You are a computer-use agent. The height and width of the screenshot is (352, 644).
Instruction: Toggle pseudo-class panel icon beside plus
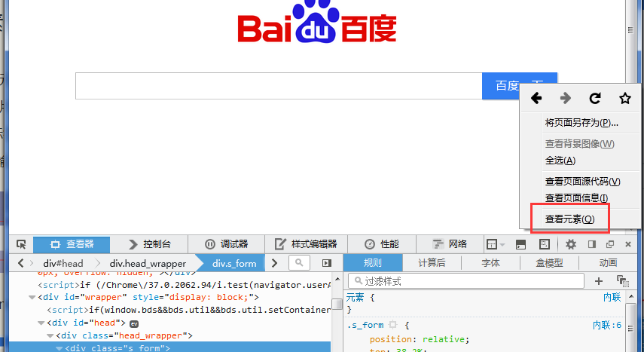pyautogui.click(x=623, y=281)
